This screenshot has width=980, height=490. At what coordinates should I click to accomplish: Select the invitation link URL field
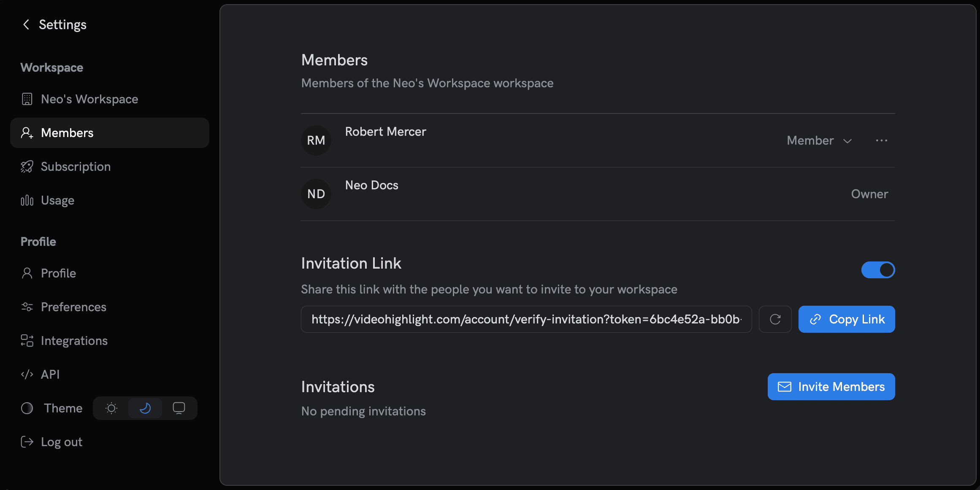coord(526,319)
